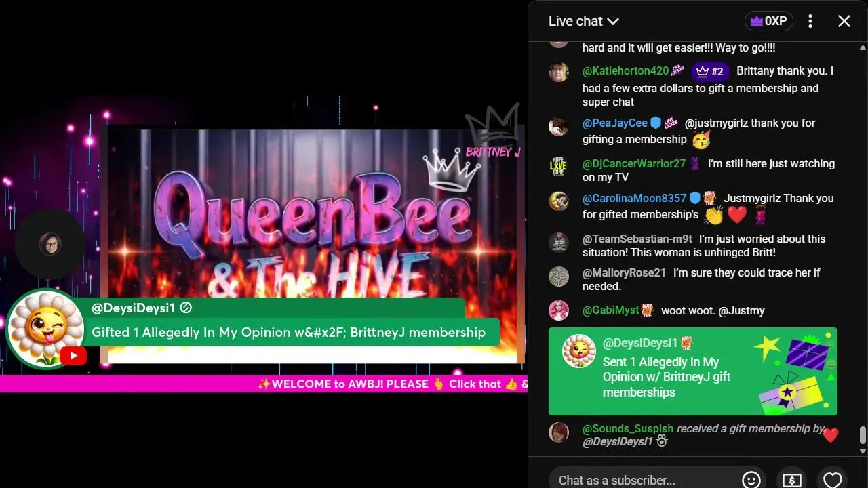868x488 pixels.
Task: Open the Super Chat dollar icon
Action: coord(792,480)
